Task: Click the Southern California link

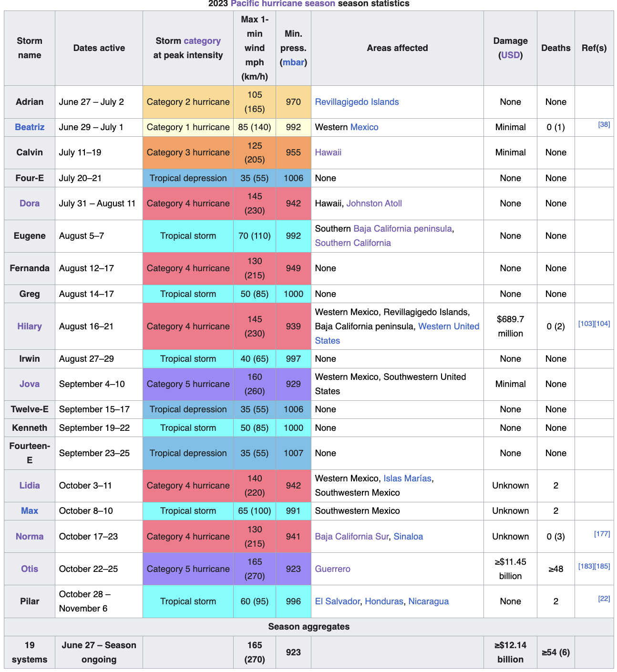Action: click(353, 243)
